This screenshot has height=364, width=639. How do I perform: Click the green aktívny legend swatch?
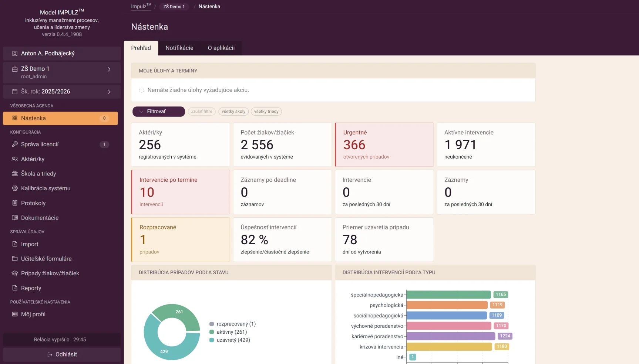click(x=212, y=332)
